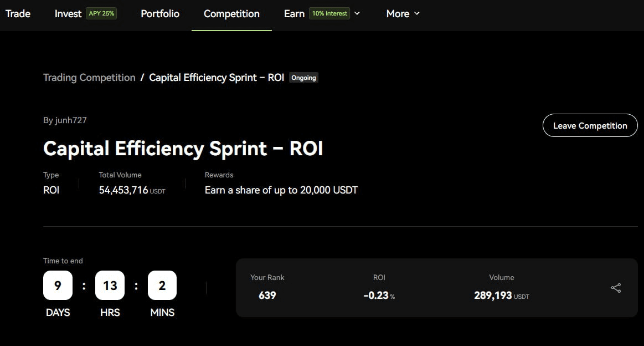Click Your Rank value 639

267,295
